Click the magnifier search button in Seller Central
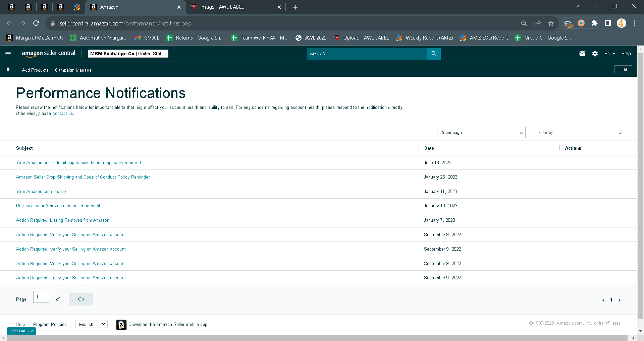644x341 pixels. tap(434, 54)
